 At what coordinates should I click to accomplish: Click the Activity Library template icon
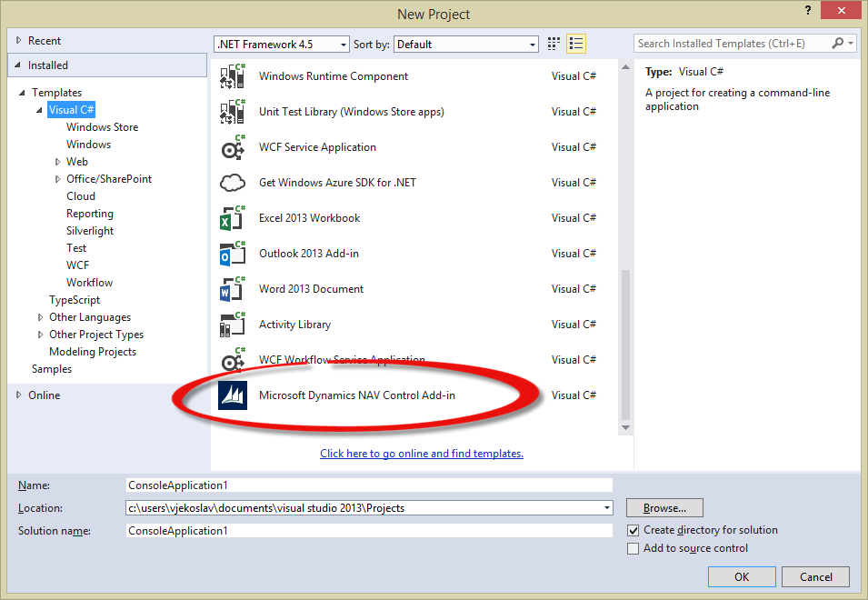tap(233, 325)
